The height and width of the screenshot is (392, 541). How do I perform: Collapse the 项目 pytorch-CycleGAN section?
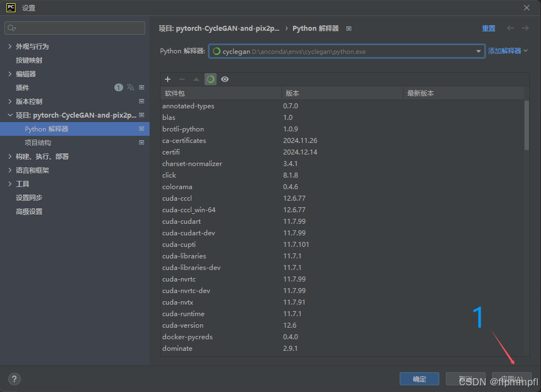10,115
